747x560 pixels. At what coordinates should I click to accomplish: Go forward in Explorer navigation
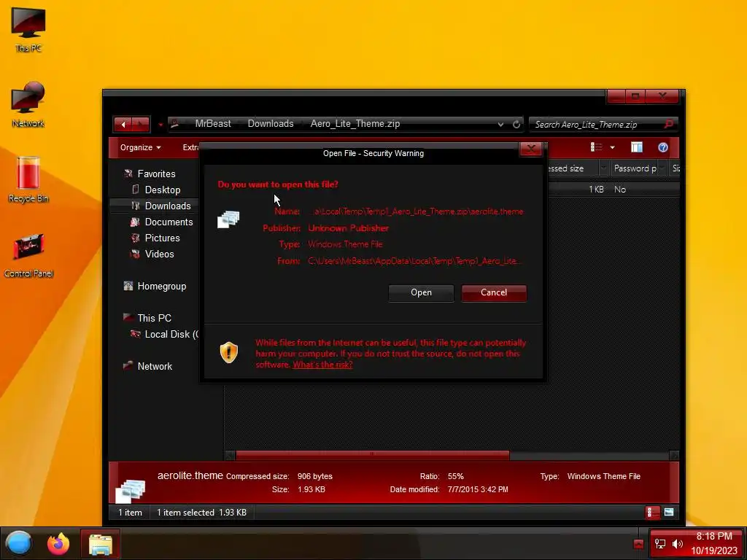pyautogui.click(x=141, y=124)
